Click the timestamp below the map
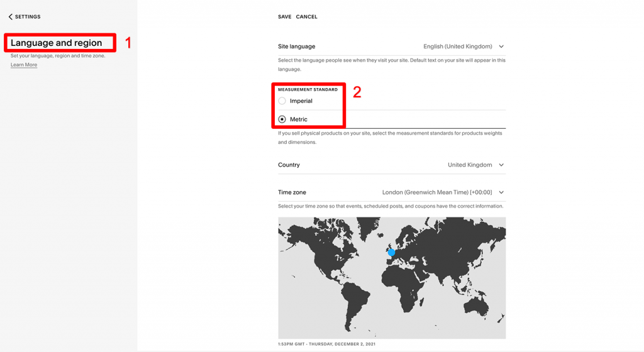644x352 pixels. pyautogui.click(x=326, y=344)
